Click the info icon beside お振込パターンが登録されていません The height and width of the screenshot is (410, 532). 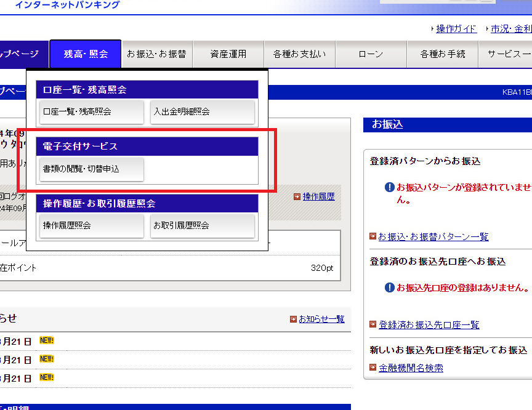(389, 187)
